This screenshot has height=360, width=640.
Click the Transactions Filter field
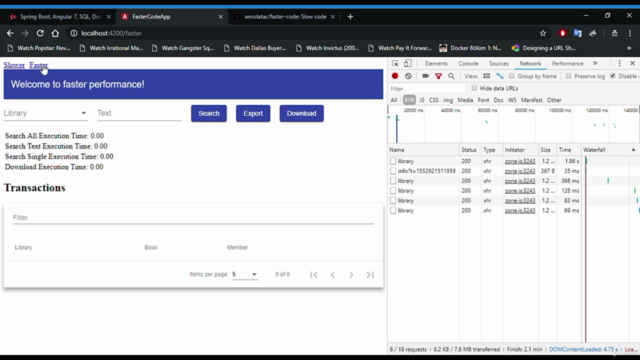click(x=193, y=218)
